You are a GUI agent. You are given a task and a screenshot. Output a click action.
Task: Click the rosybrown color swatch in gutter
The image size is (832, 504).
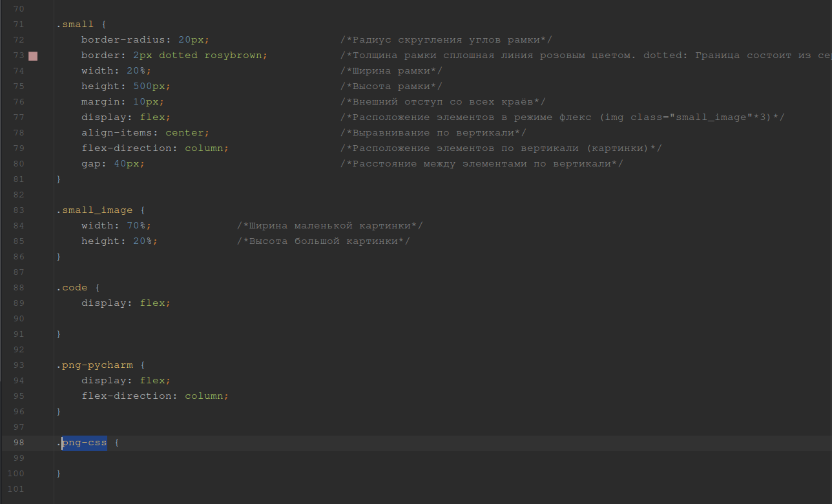[x=33, y=55]
